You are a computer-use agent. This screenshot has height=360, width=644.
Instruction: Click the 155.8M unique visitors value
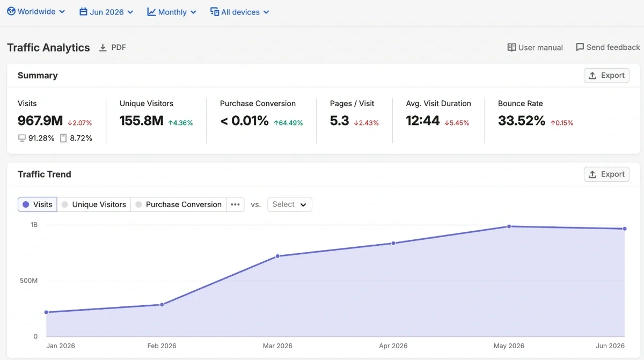(142, 121)
